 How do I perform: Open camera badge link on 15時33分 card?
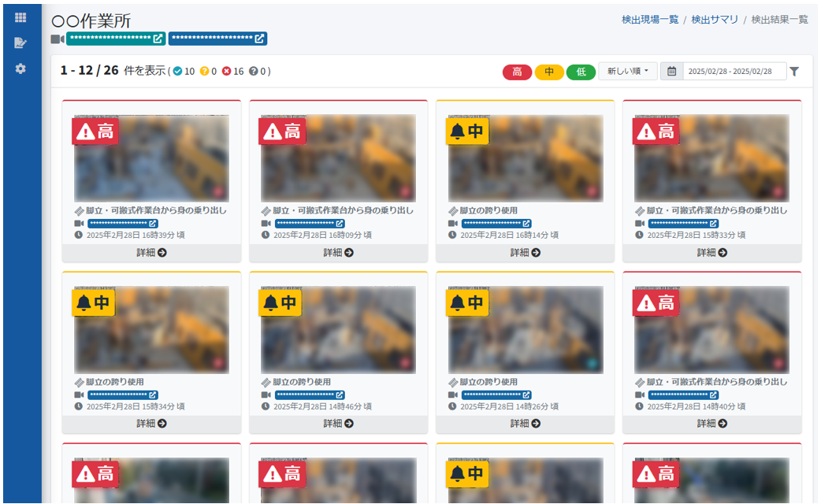(683, 224)
